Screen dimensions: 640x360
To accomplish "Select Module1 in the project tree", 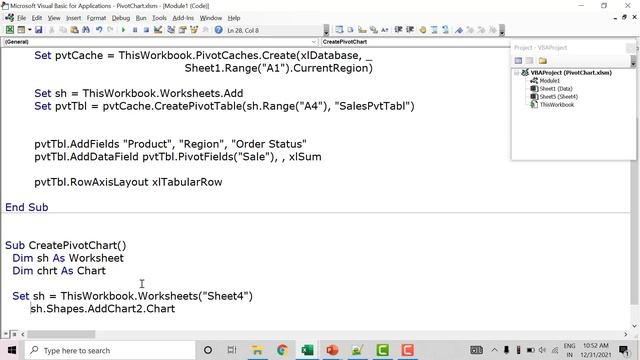I will [x=550, y=81].
